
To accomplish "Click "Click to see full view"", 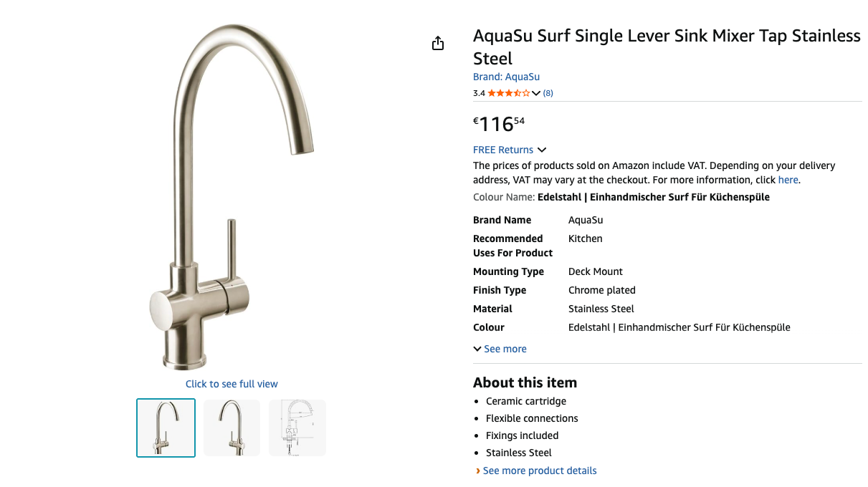I will 232,384.
